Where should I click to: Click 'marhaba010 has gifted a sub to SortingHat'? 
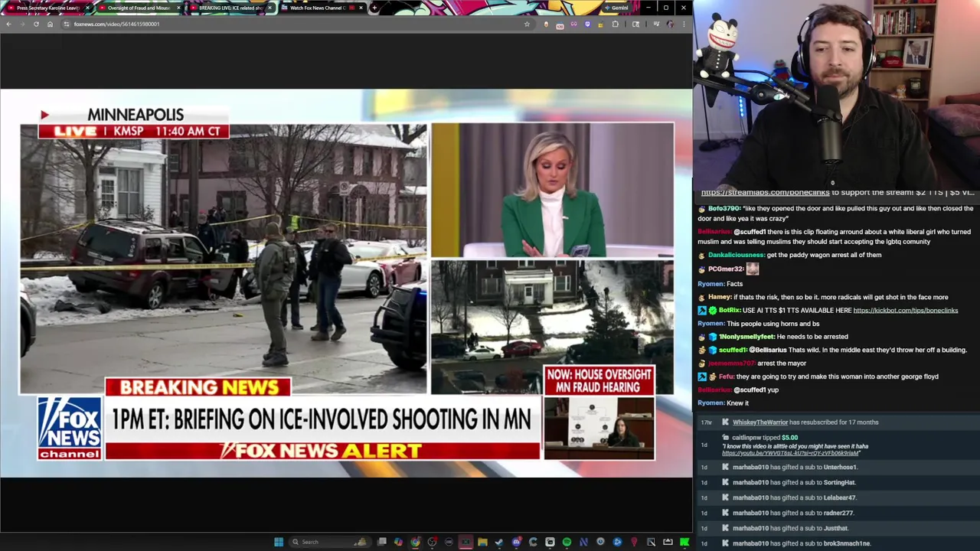[x=794, y=482]
